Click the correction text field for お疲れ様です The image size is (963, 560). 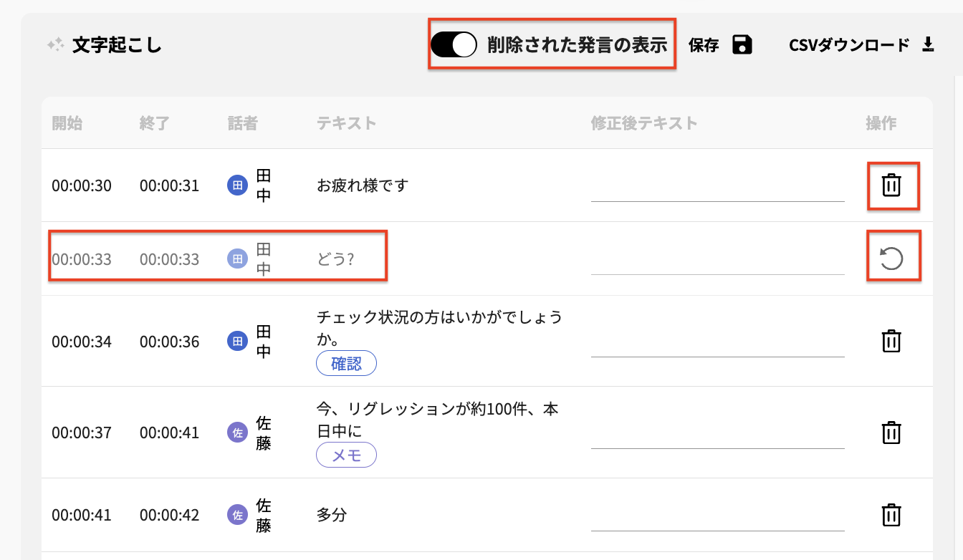click(x=717, y=195)
